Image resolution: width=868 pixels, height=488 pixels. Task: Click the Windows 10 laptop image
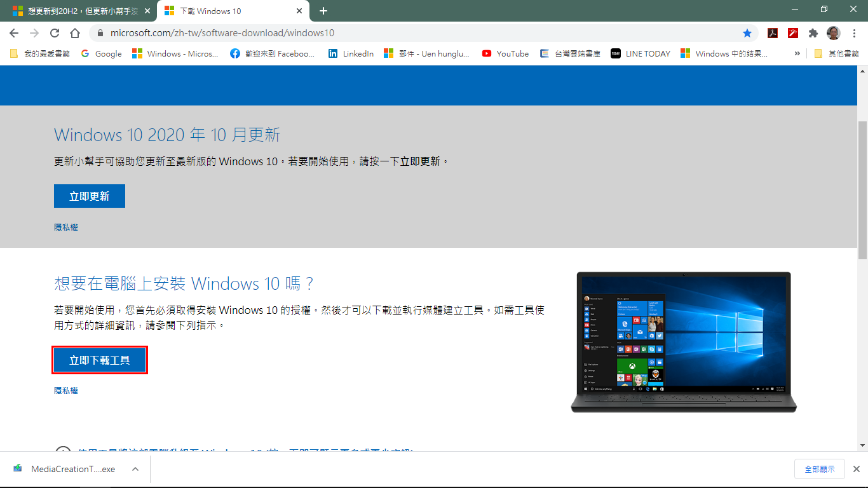click(x=684, y=342)
